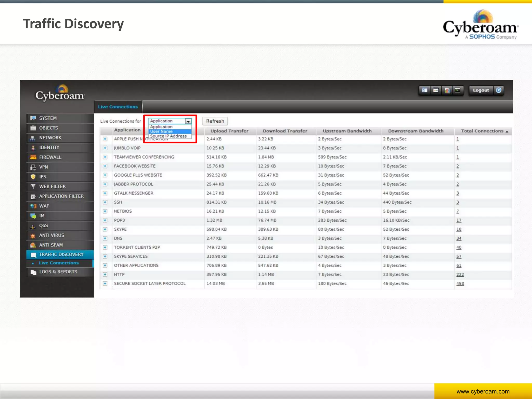Viewport: 532px width, 399px height.
Task: Choose Source IP Address in dropdown list
Action: point(170,136)
